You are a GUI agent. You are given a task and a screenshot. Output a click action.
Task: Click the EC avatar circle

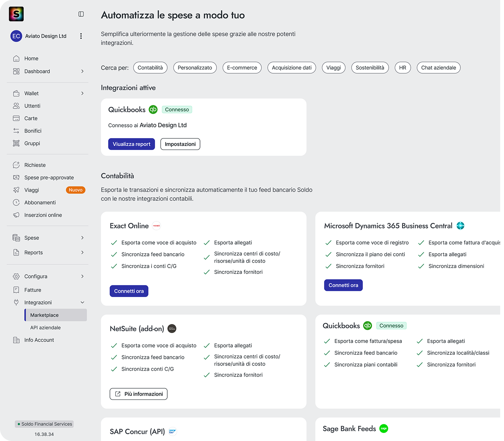(16, 36)
